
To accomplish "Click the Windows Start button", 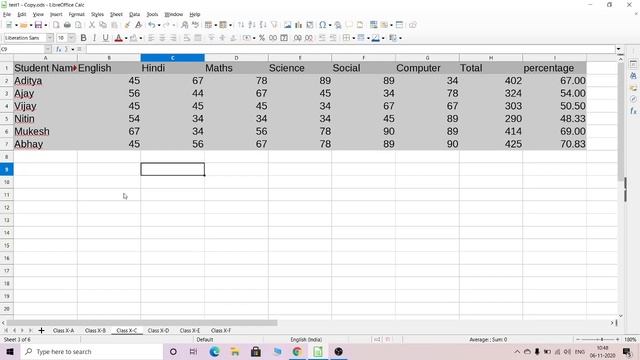I will (10, 351).
